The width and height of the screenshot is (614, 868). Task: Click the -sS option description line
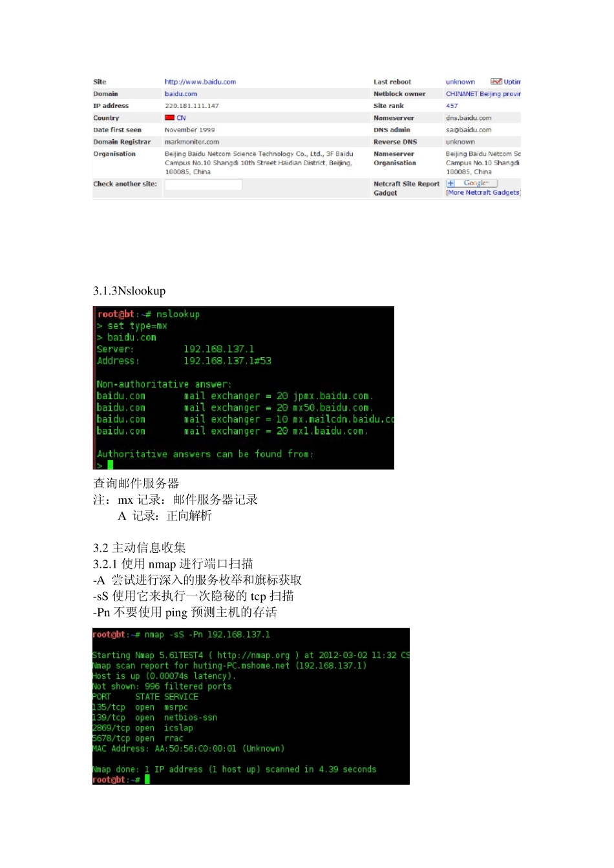pyautogui.click(x=193, y=596)
